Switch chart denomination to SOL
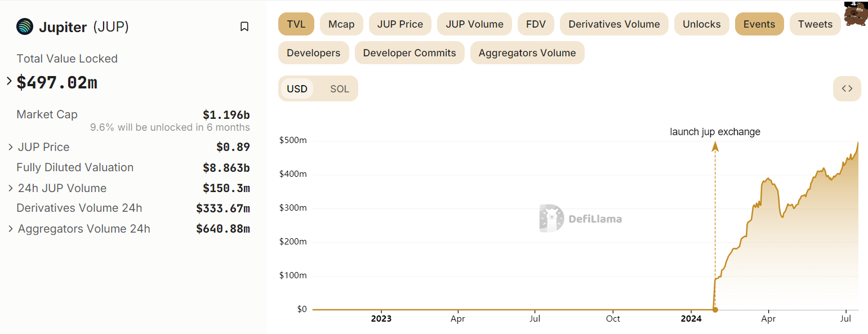The height and width of the screenshot is (334, 868). coord(340,89)
